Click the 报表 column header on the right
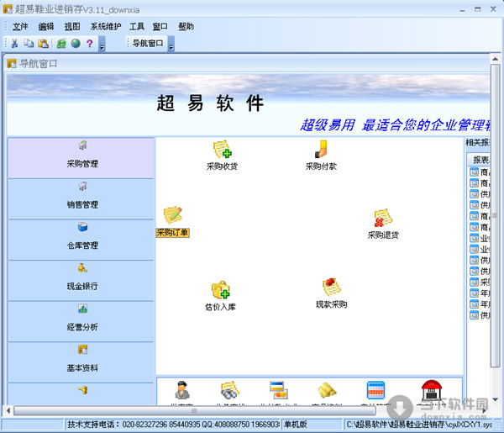This screenshot has width=504, height=433. [x=480, y=160]
